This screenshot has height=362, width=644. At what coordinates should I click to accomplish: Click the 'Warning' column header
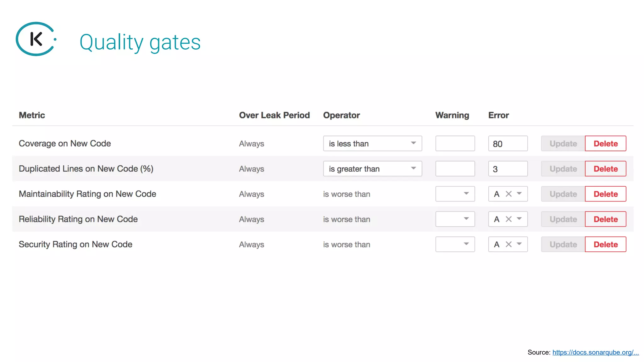452,115
